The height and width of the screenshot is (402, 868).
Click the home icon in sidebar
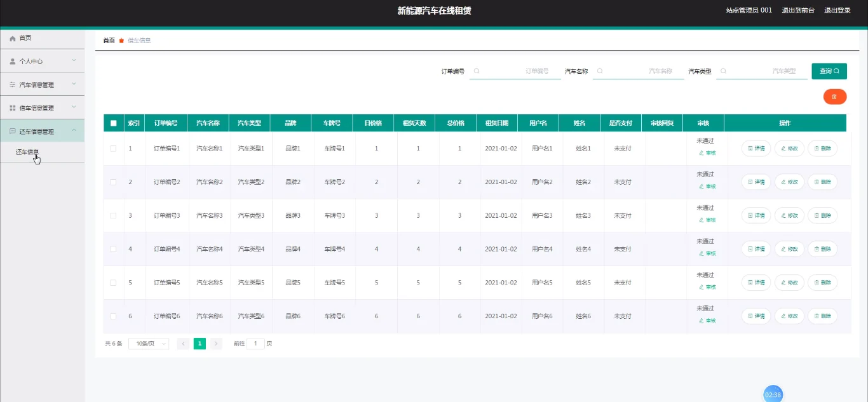point(12,38)
